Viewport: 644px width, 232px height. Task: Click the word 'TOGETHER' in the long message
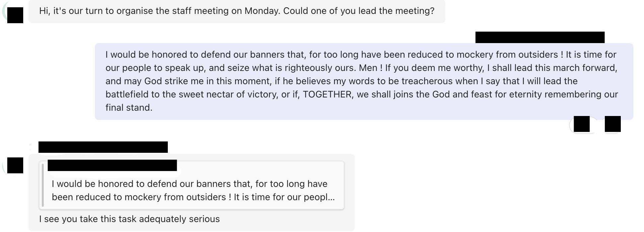327,94
